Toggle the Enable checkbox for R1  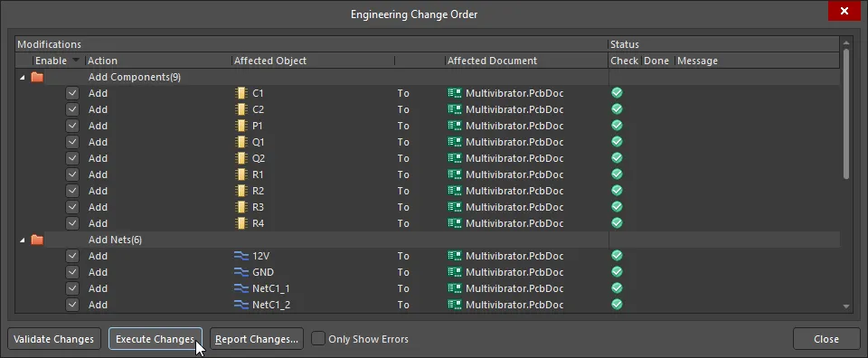72,174
